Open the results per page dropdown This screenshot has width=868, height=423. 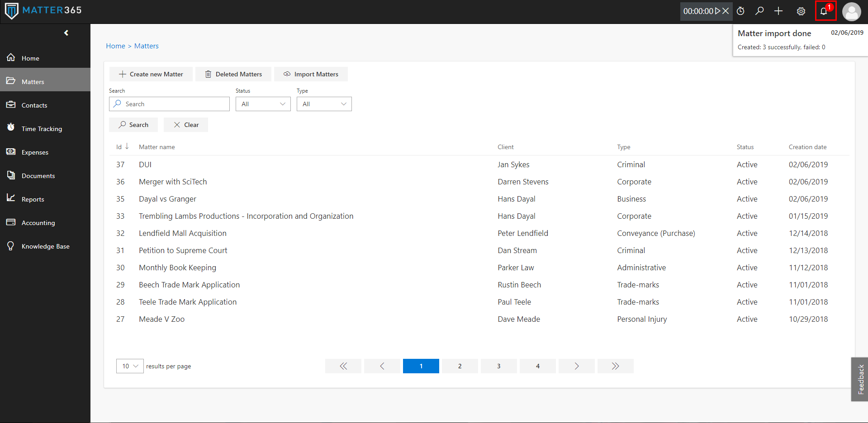click(130, 366)
